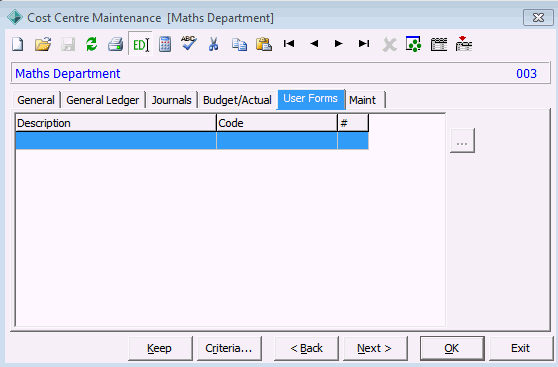Jump to the first record

tap(289, 43)
